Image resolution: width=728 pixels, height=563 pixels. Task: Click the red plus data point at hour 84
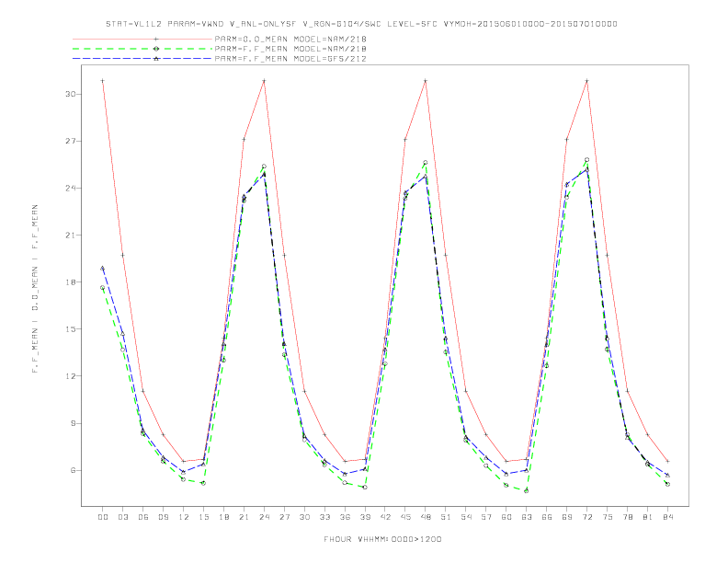click(667, 461)
